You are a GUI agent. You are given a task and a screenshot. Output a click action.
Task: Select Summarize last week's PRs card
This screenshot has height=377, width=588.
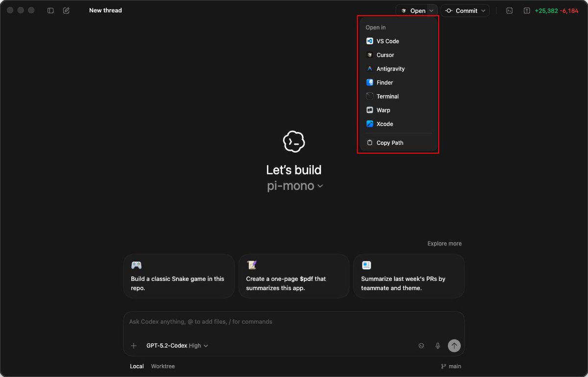click(x=409, y=276)
